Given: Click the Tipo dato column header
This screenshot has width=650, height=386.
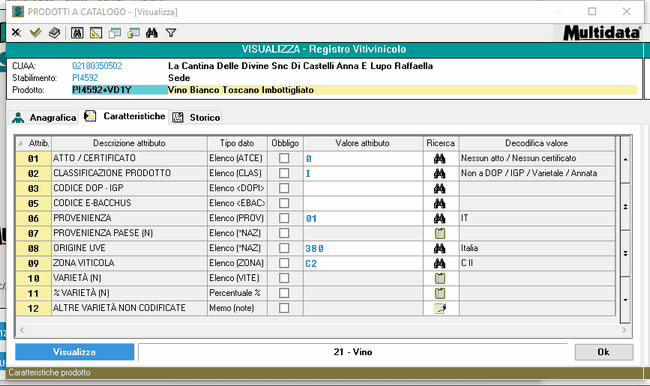Looking at the screenshot, I should click(237, 143).
